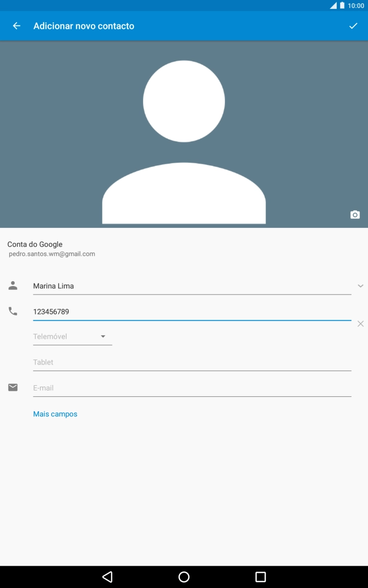This screenshot has width=368, height=588.
Task: Tap Android home navigation button
Action: 184,577
